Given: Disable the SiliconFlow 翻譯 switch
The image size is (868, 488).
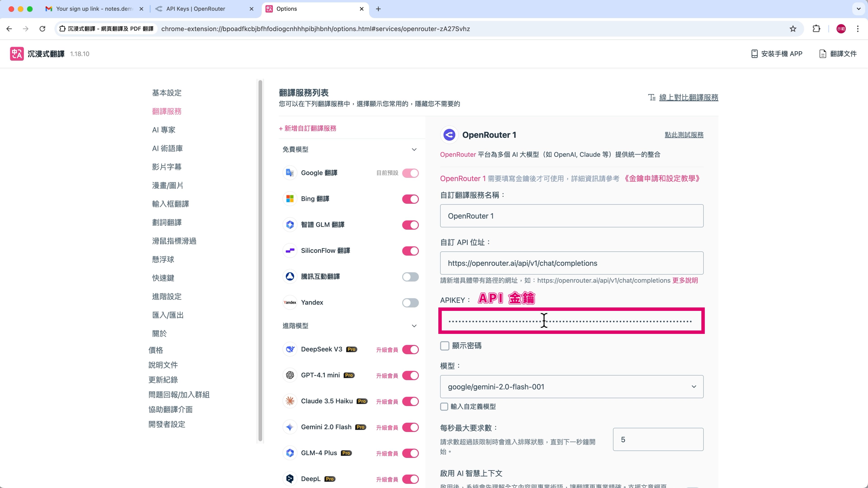Looking at the screenshot, I should click(410, 251).
